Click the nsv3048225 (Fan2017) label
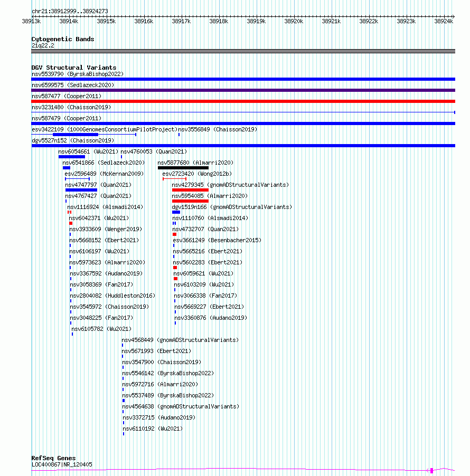 point(101,318)
